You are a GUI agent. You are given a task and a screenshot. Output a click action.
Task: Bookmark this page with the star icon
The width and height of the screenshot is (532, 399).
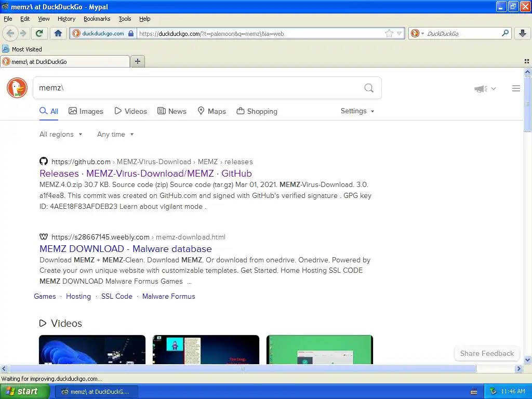389,33
